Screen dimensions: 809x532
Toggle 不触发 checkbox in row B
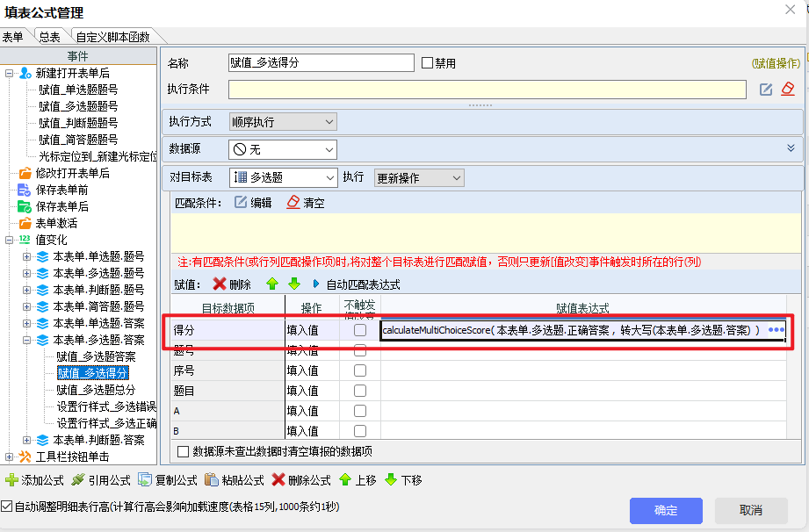click(x=360, y=431)
